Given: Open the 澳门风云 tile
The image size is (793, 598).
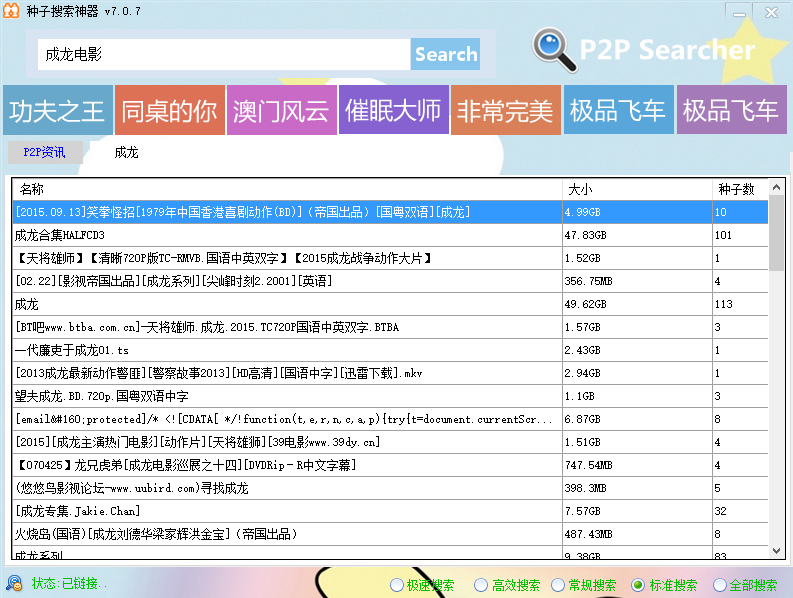Looking at the screenshot, I should [282, 110].
